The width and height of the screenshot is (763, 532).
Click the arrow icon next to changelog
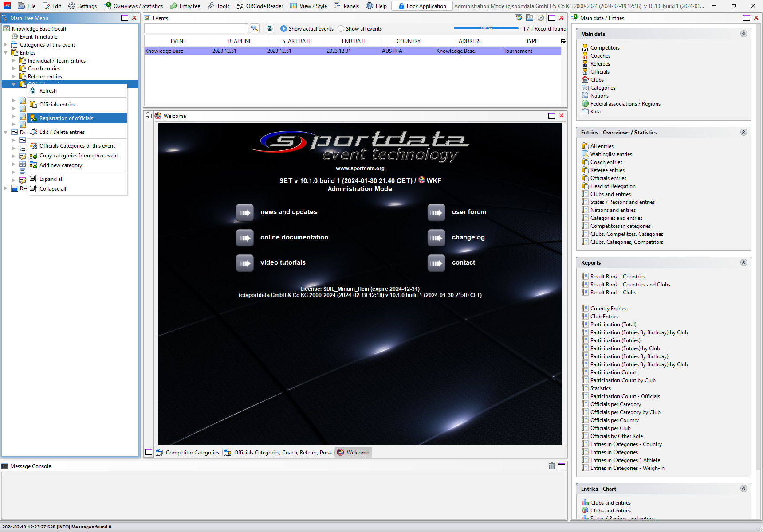click(x=436, y=238)
